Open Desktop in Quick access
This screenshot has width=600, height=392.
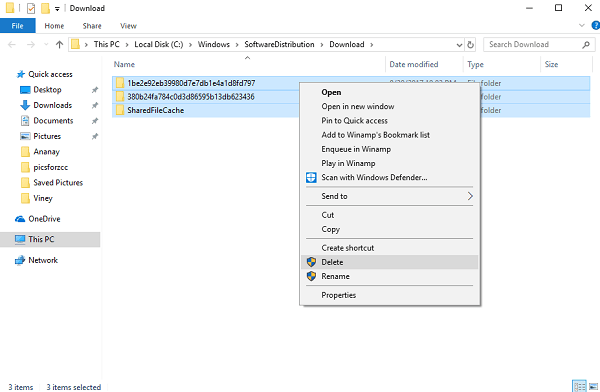tap(47, 90)
